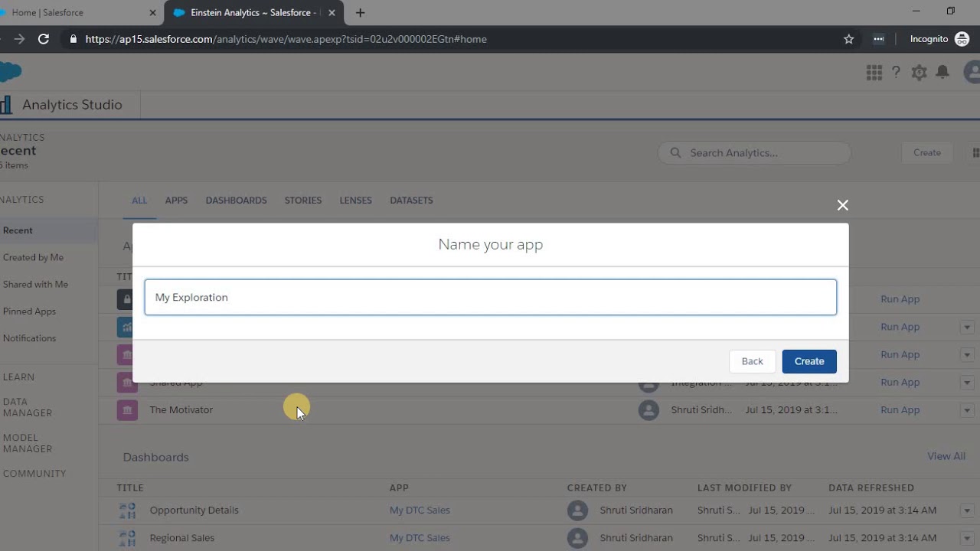980x551 pixels.
Task: Open DATA MANAGER in sidebar
Action: coord(27,407)
